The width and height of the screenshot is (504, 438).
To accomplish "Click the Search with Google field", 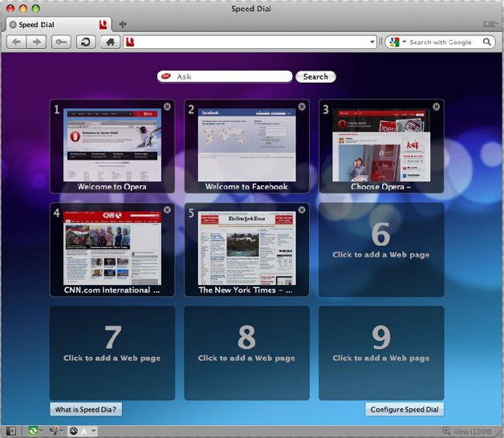I will [441, 42].
